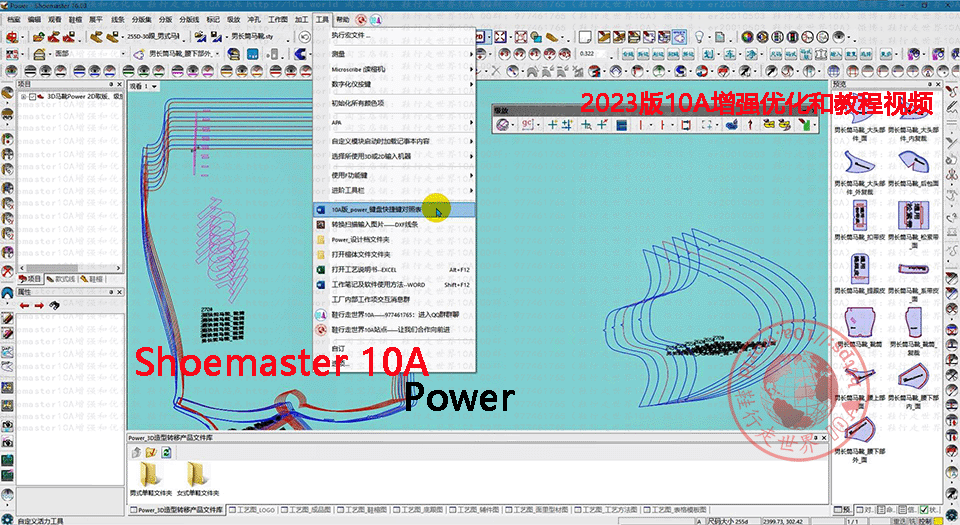Click the +3 grading offset button
960x525 pixels.
click(x=504, y=54)
